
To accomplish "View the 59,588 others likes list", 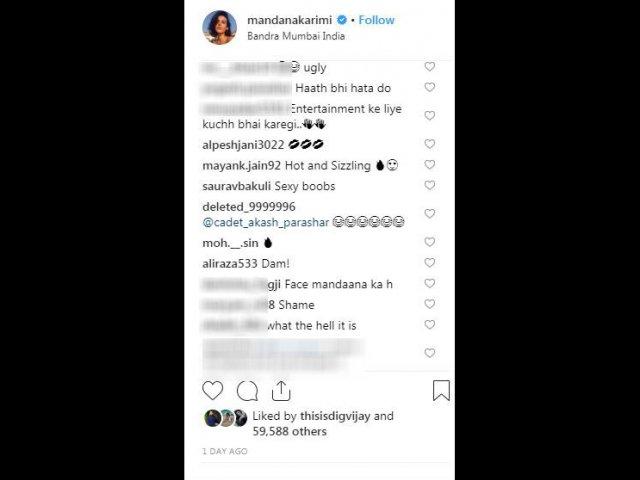I will (x=289, y=431).
